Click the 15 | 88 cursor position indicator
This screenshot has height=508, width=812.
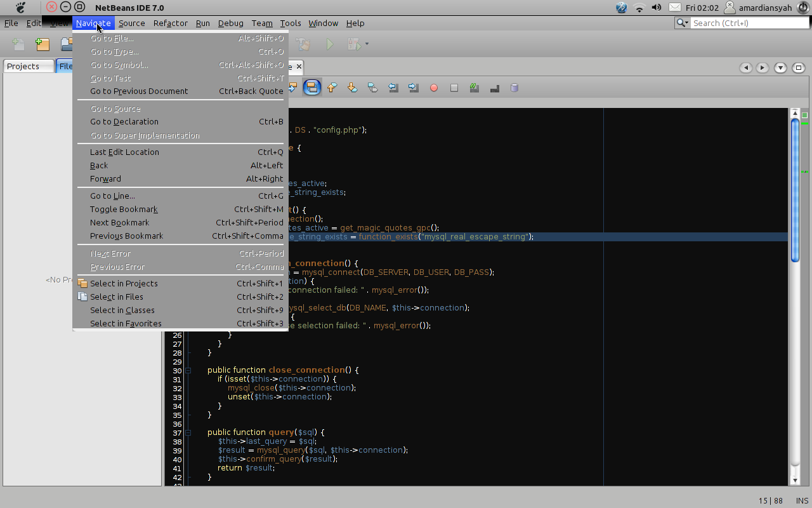pyautogui.click(x=770, y=500)
